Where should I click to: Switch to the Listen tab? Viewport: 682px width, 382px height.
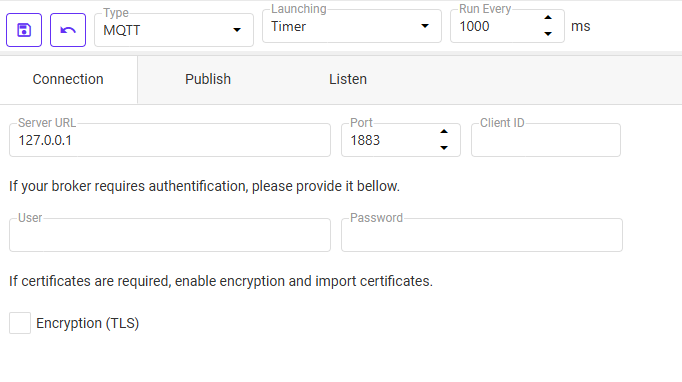coord(348,79)
